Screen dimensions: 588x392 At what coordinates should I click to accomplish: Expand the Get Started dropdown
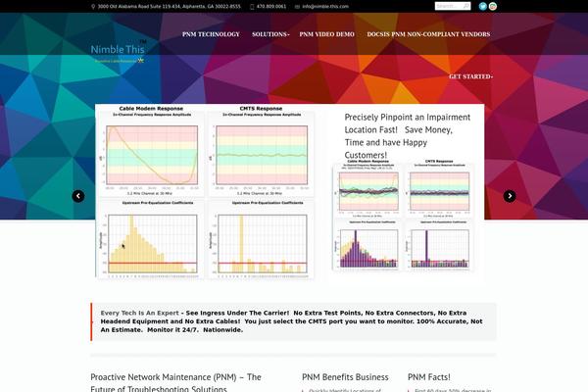[470, 76]
